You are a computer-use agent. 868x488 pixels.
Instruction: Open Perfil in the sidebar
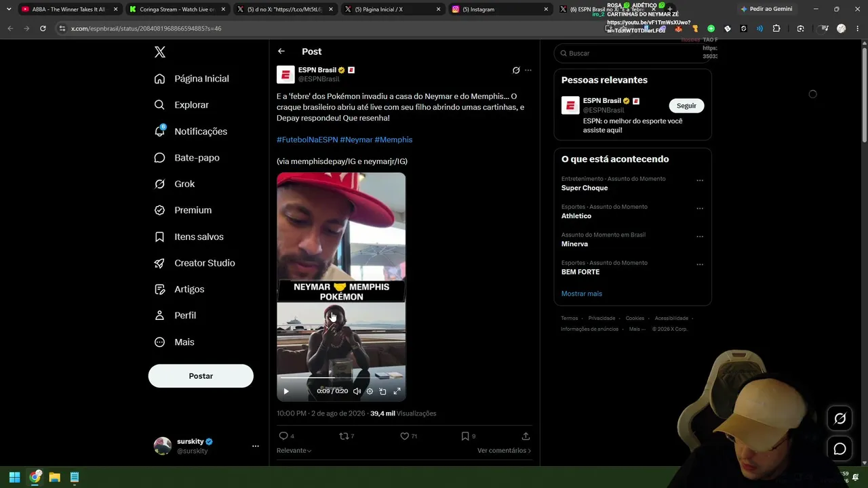pos(175,316)
